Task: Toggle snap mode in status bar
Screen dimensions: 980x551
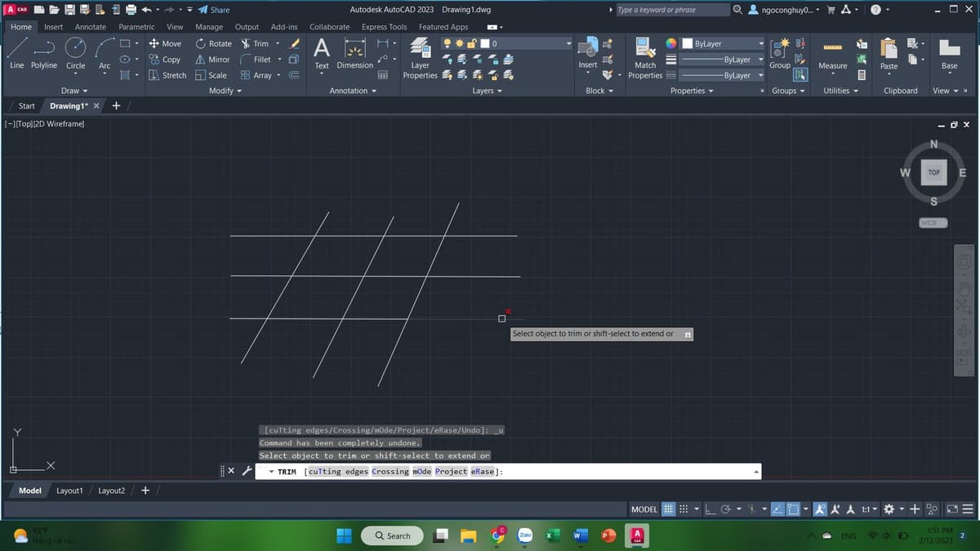Action: 684,509
